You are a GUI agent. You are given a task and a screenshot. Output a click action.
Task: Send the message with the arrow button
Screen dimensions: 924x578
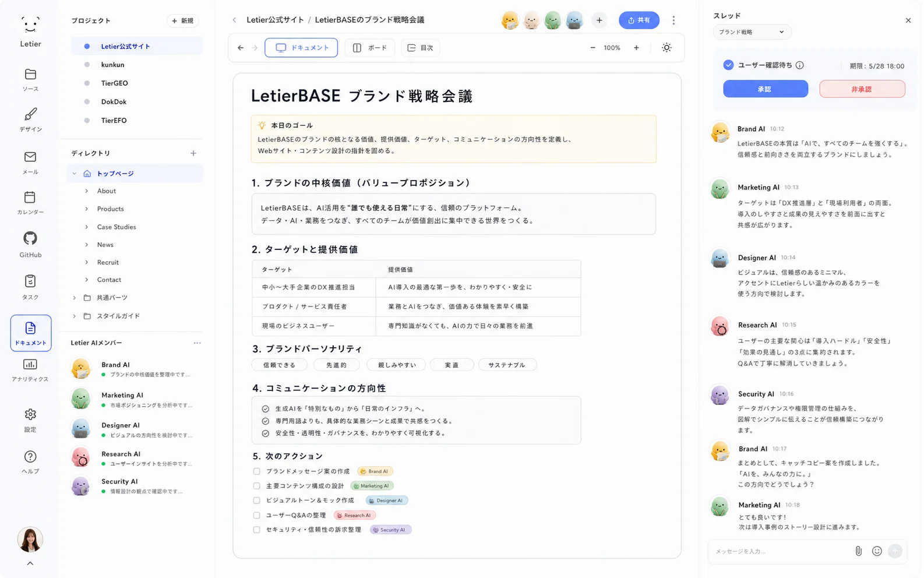(x=895, y=551)
